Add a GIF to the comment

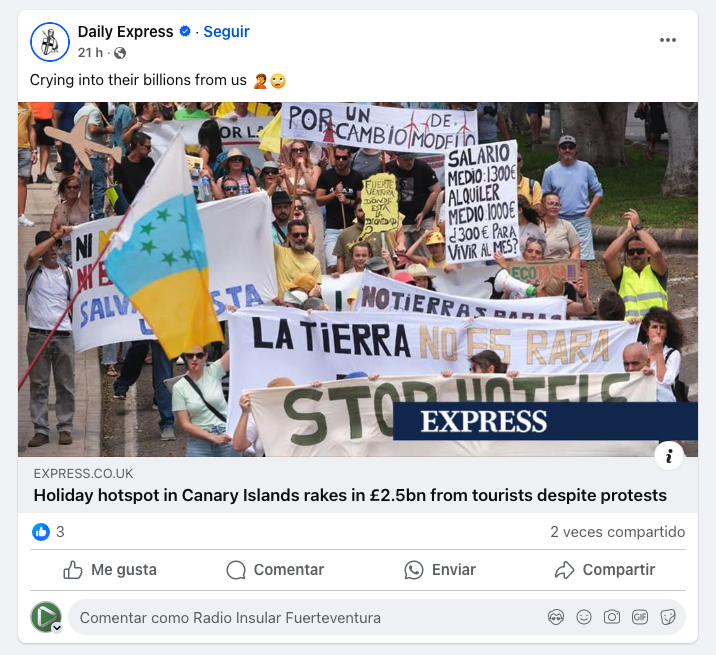640,618
